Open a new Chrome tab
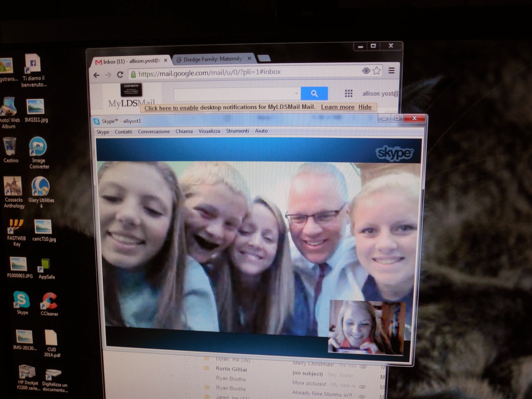Screen dimensions: 532x399 pyautogui.click(x=264, y=59)
